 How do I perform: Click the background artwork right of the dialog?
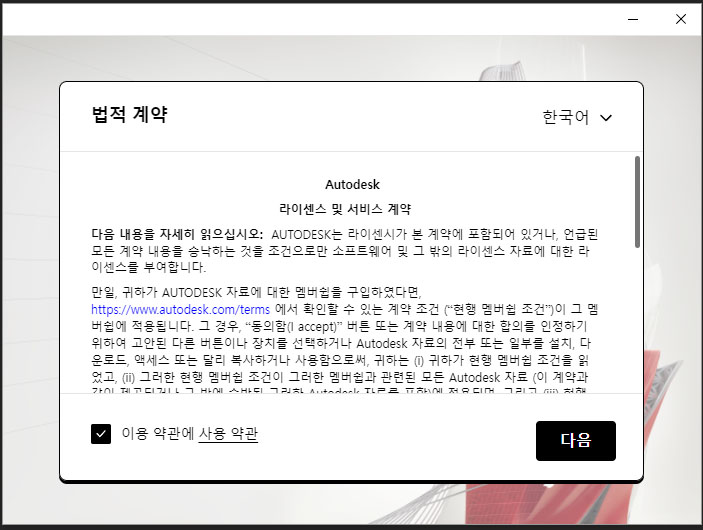672,300
